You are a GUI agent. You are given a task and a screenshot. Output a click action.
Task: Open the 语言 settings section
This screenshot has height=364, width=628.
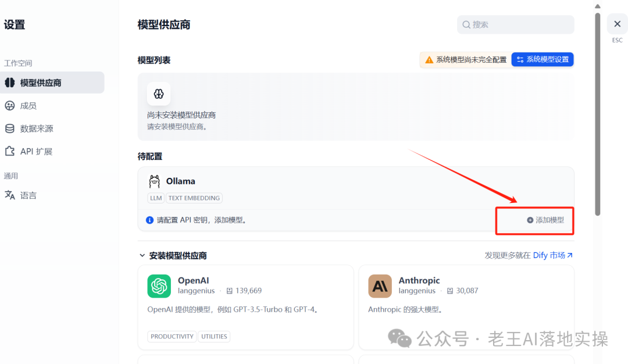pos(27,195)
